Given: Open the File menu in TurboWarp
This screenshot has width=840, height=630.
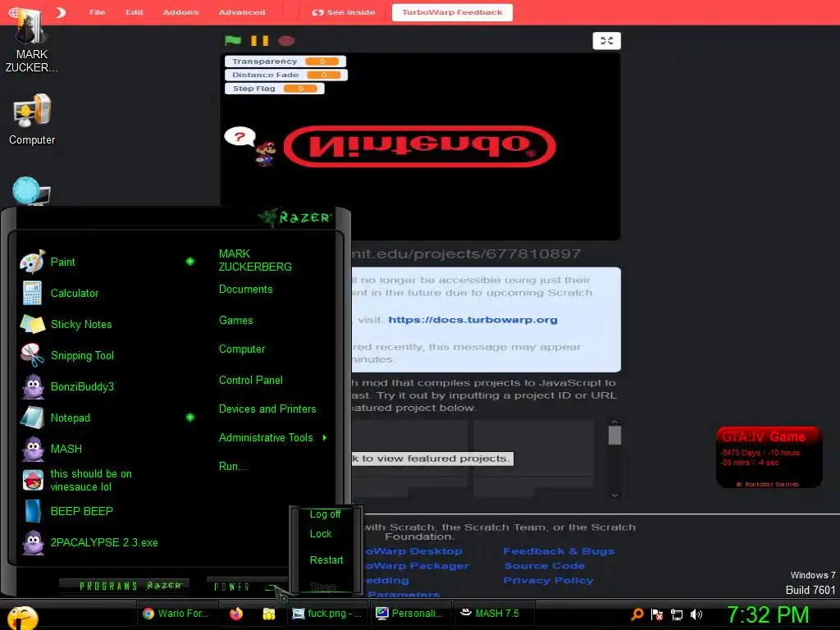Looking at the screenshot, I should [x=97, y=11].
